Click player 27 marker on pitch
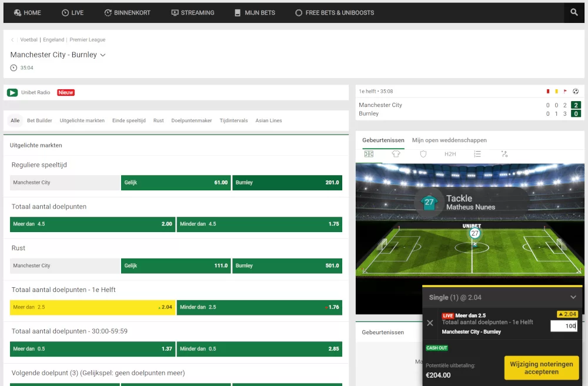Viewport: 588px width, 386px height. [475, 233]
